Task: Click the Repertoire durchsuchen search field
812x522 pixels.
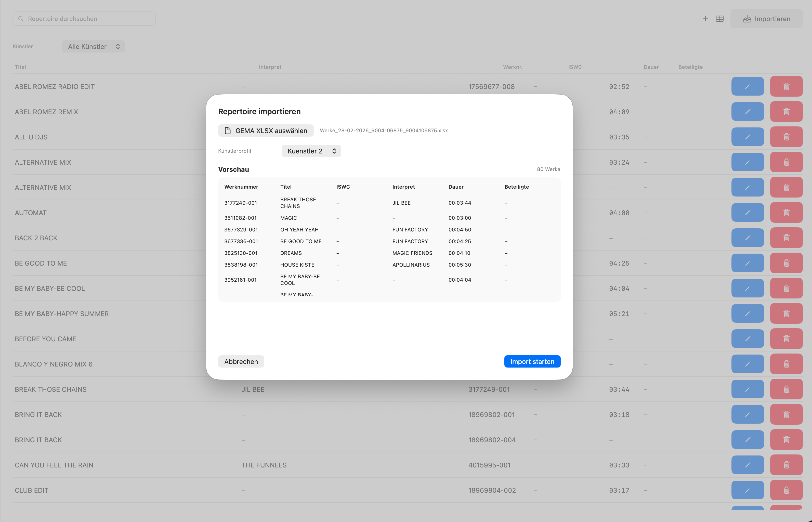Action: pos(84,19)
